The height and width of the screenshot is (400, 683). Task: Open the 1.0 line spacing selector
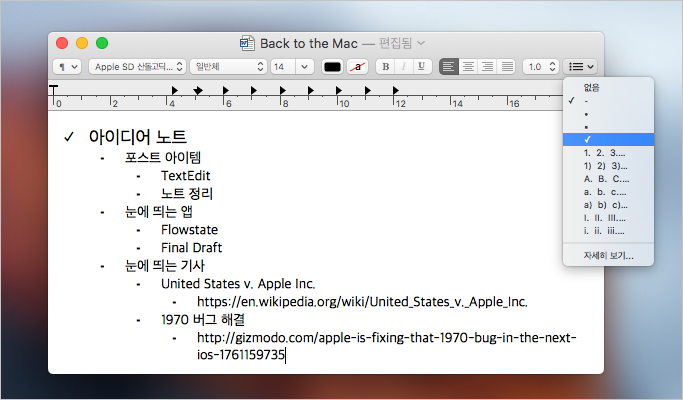tap(541, 67)
